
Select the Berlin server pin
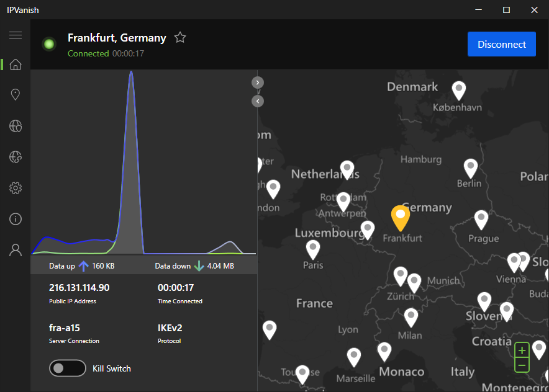[471, 169]
